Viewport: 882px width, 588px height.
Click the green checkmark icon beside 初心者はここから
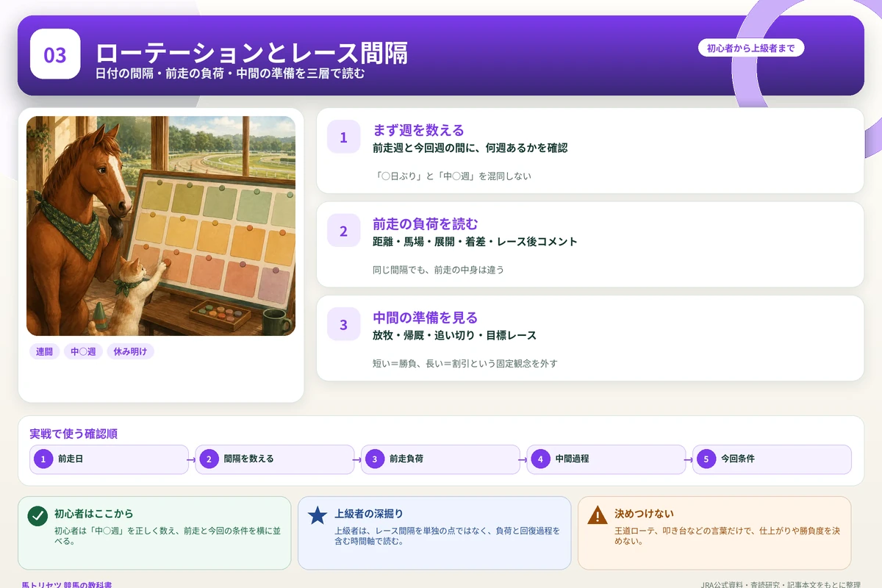[37, 515]
